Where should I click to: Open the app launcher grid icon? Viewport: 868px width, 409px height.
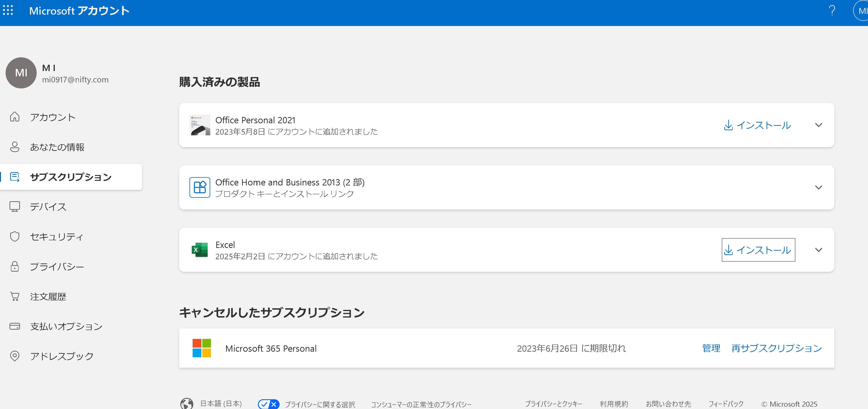[8, 10]
